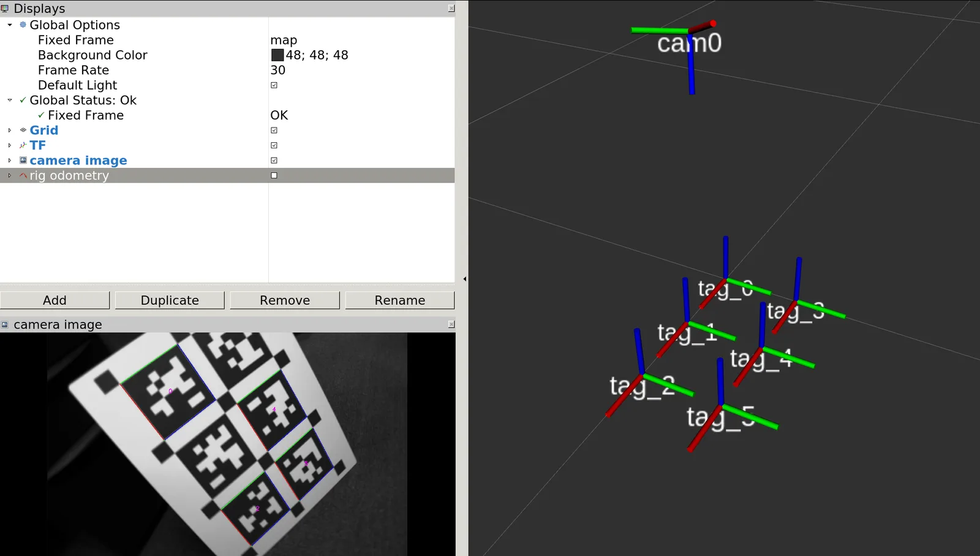Toggle the Default Light checkbox

[x=274, y=85]
